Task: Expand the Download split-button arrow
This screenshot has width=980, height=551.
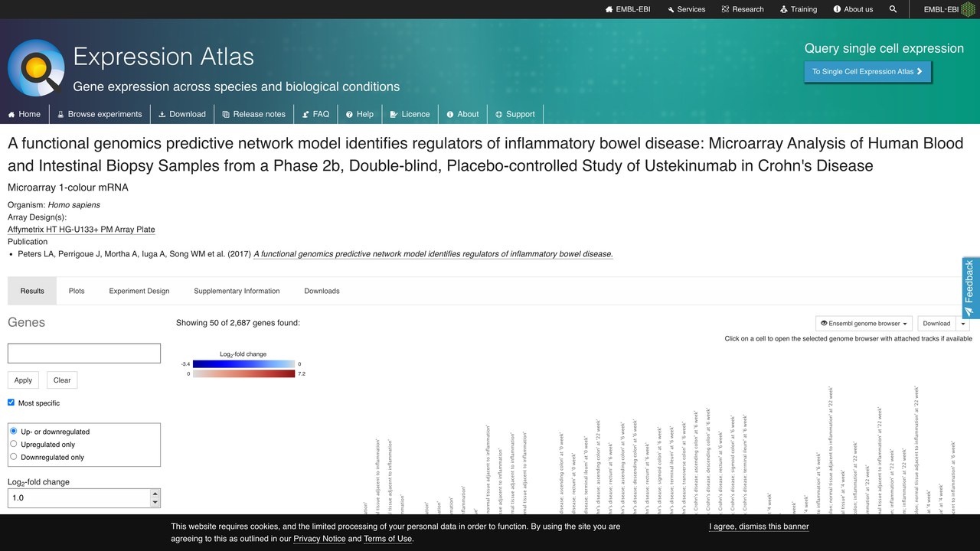Action: (964, 324)
